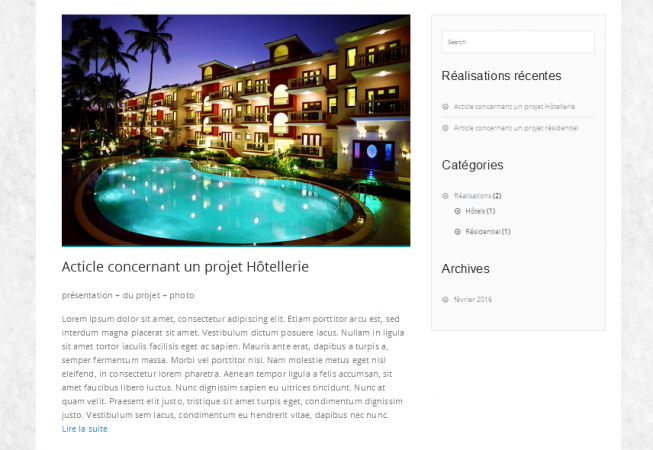The height and width of the screenshot is (450, 653).
Task: Click the bullet icon beside the résidentiel recent article
Action: pyautogui.click(x=445, y=128)
